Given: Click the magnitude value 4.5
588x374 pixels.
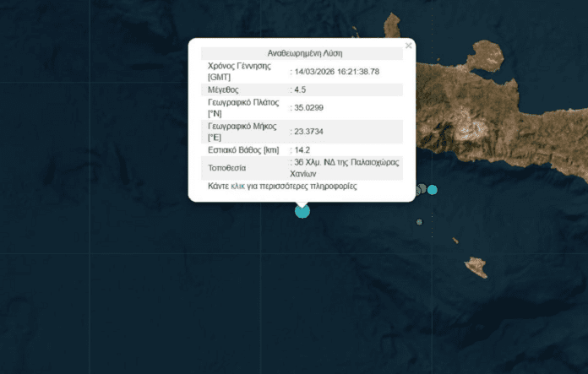Looking at the screenshot, I should coord(300,89).
